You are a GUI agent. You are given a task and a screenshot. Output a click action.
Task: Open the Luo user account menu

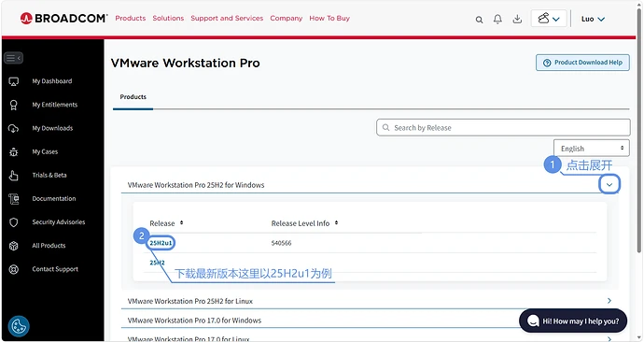pyautogui.click(x=593, y=19)
